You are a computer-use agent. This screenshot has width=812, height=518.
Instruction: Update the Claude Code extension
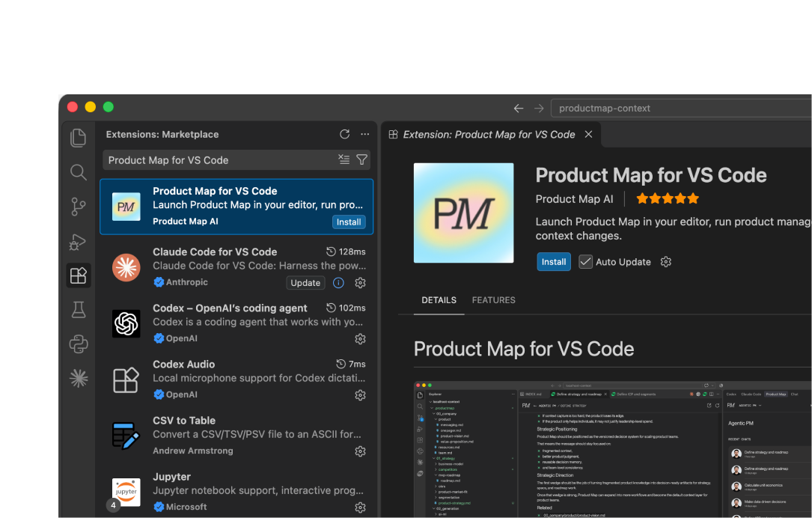coord(305,282)
